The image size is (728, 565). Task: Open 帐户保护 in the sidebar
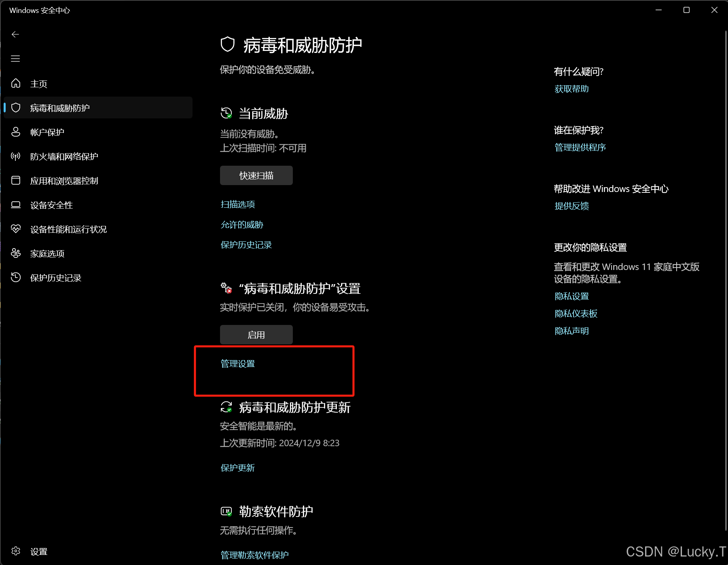[x=97, y=132]
